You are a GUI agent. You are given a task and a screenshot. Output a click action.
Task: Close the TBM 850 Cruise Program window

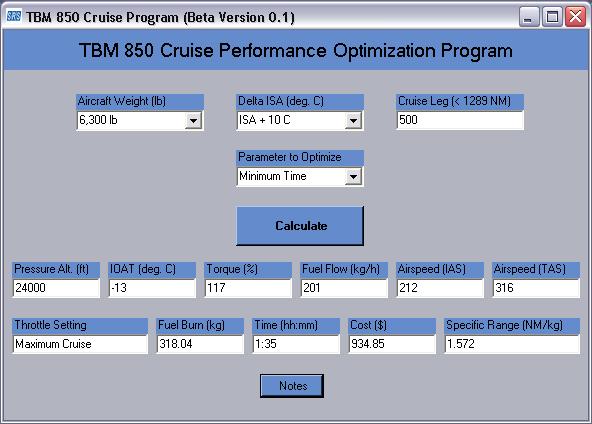coord(575,17)
